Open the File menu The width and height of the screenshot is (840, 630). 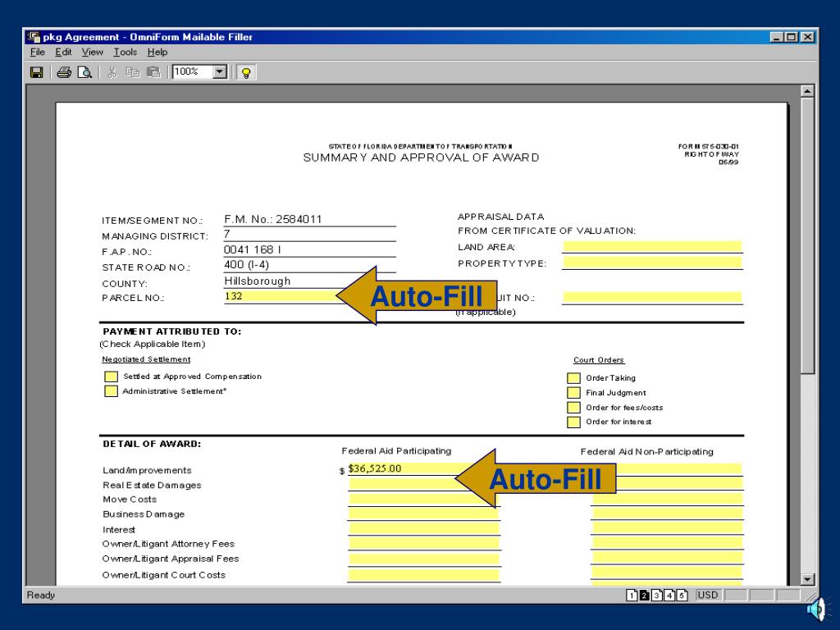[x=38, y=52]
